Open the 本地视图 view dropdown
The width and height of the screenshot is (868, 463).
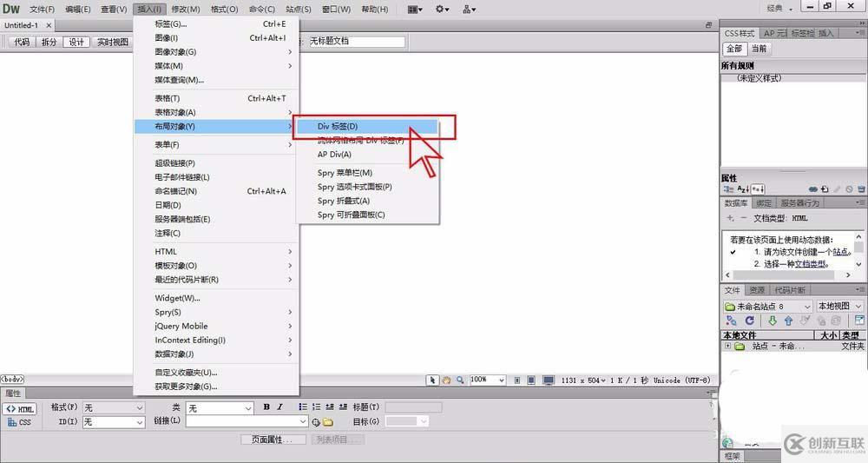click(839, 307)
